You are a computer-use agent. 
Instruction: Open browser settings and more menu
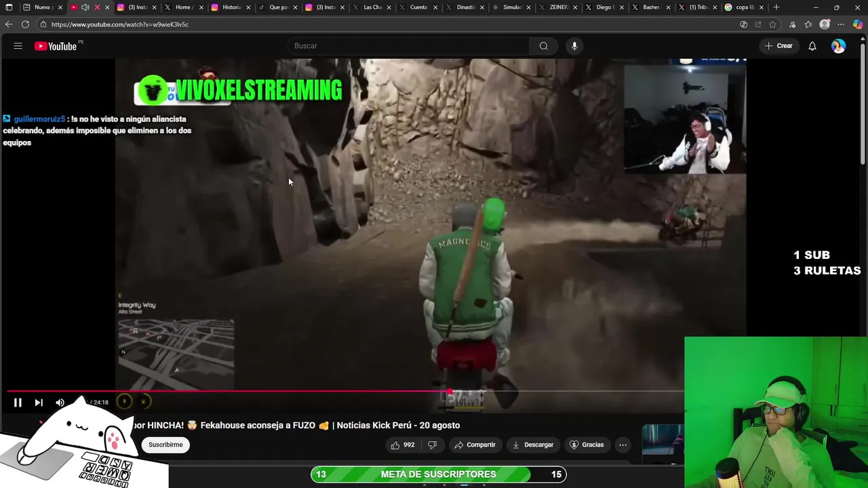coord(841,24)
